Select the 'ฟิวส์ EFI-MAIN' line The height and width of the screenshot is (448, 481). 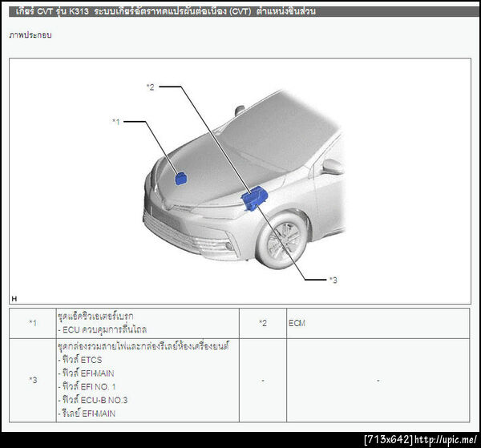click(87, 373)
